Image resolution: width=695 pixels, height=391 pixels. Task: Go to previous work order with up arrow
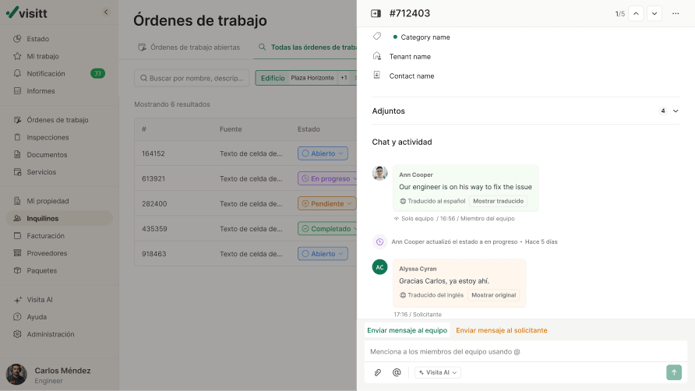[636, 13]
